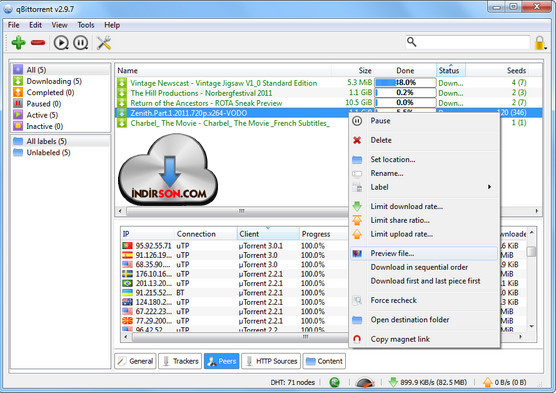This screenshot has height=393, width=556.
Task: Choose Limit upload rate... menu entry
Action: [x=424, y=234]
